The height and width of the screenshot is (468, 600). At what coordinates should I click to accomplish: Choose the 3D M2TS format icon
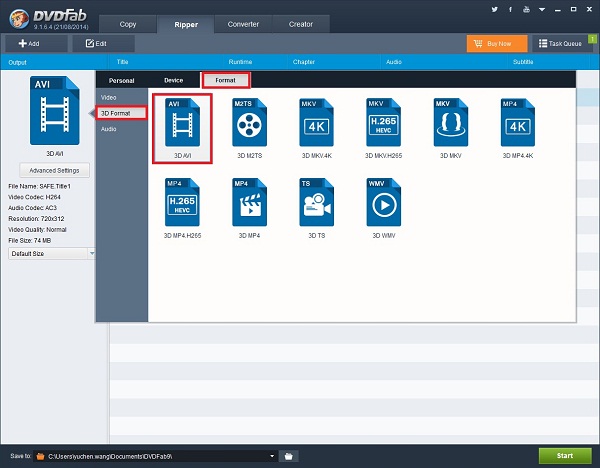tap(249, 122)
